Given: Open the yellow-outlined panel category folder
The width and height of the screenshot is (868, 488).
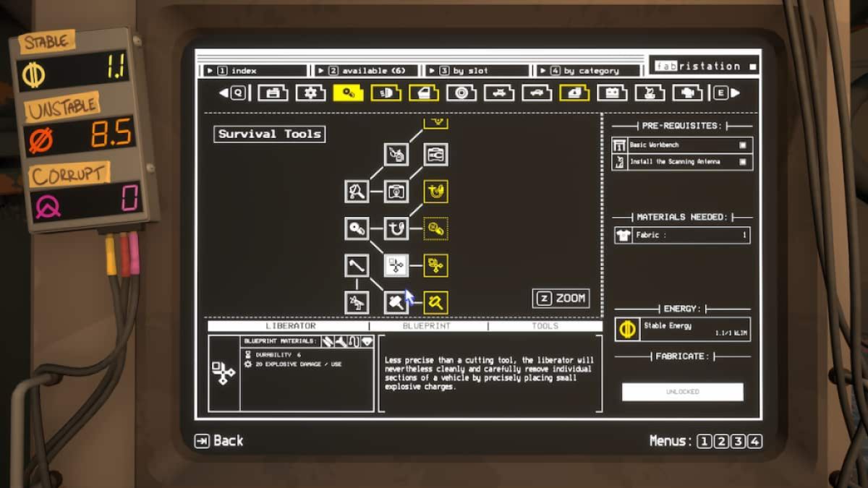Looking at the screenshot, I should 574,93.
